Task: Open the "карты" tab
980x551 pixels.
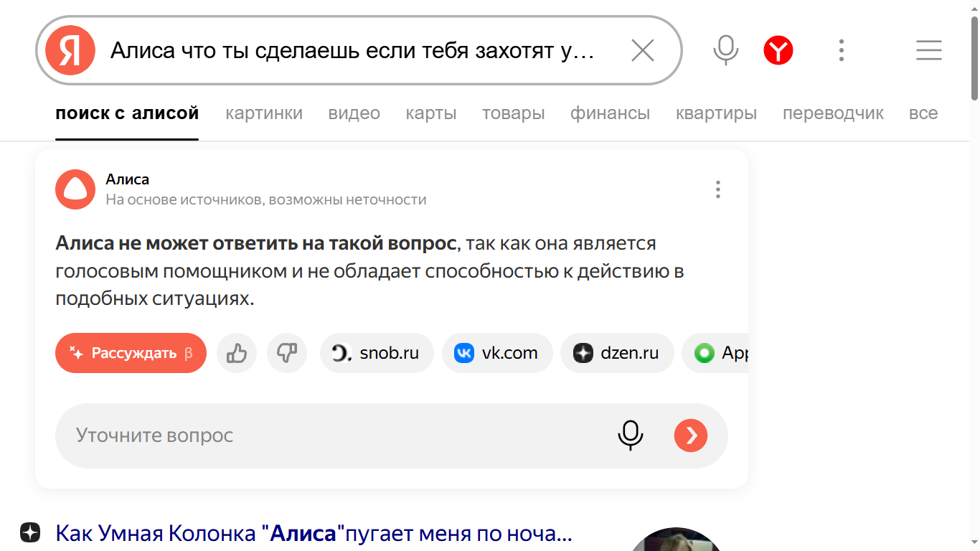Action: (x=431, y=113)
